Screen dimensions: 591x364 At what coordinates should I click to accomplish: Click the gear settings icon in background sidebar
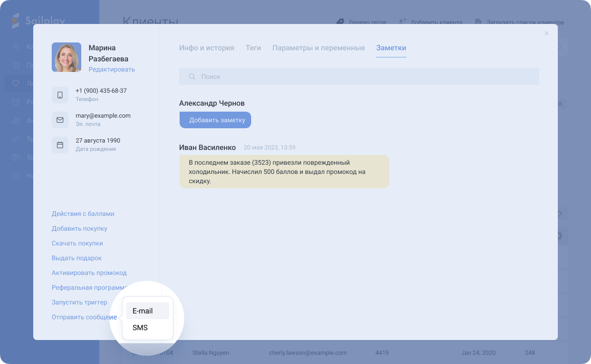coord(16,176)
